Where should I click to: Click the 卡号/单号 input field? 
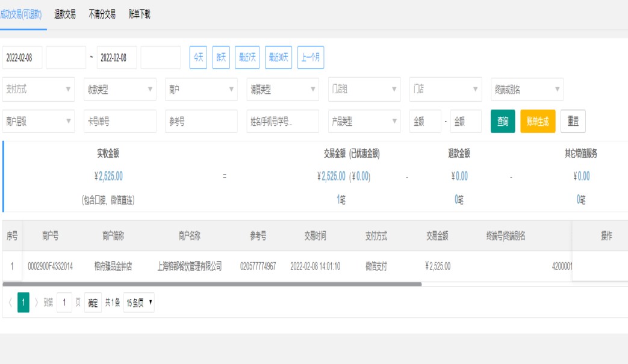(x=120, y=122)
